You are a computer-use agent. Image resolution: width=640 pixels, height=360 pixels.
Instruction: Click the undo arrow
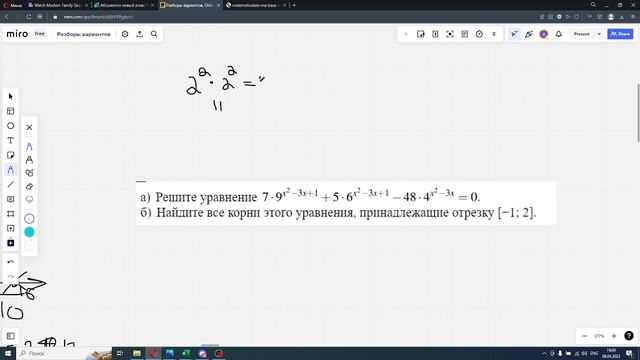[x=11, y=262]
